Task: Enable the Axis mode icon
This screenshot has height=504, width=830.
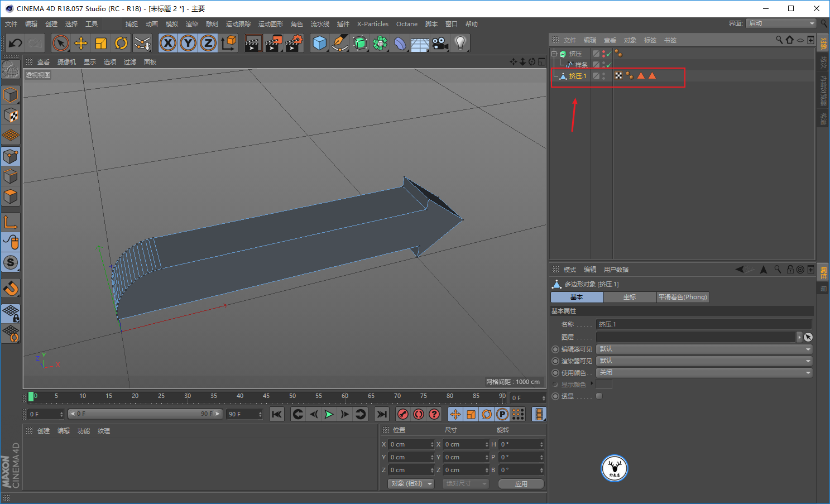Action: pyautogui.click(x=11, y=222)
